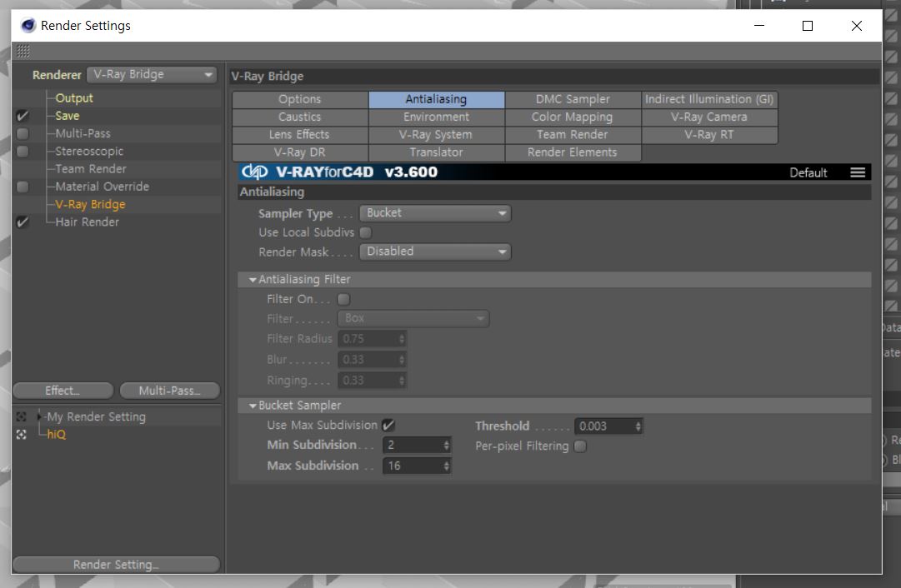This screenshot has width=901, height=588.
Task: Click the active render icon beside hiQ
Action: (x=22, y=435)
